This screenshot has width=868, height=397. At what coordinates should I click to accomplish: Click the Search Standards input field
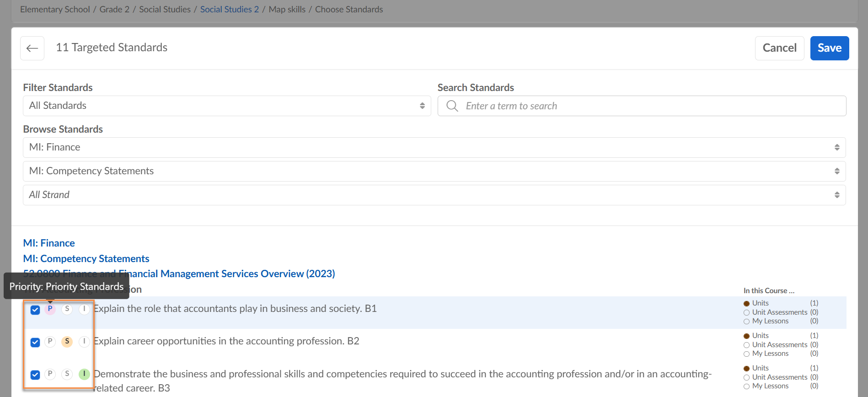pos(649,106)
